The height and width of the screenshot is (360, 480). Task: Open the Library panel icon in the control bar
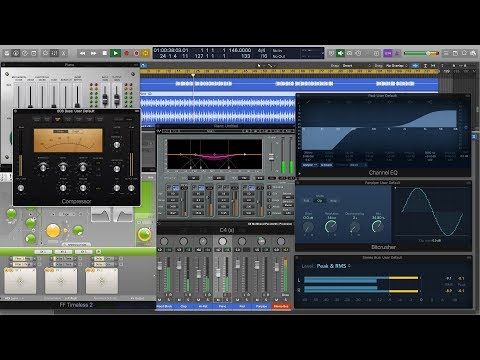pyautogui.click(x=7, y=53)
